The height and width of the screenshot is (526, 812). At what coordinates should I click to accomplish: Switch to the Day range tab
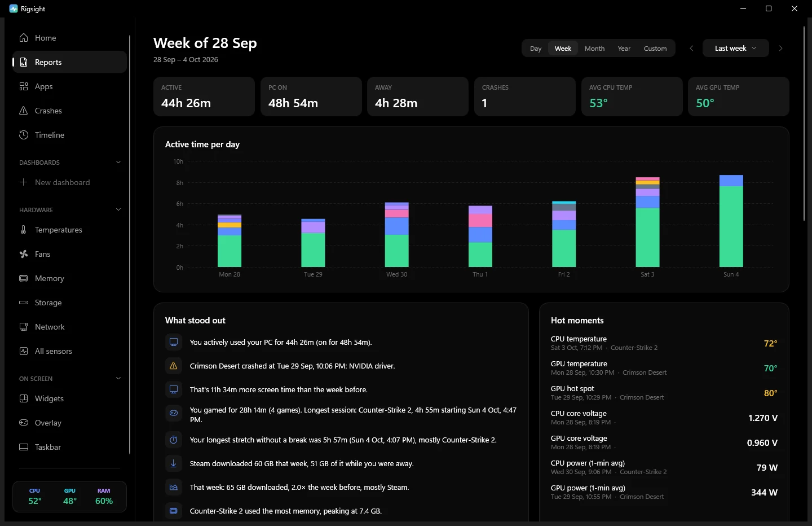536,49
